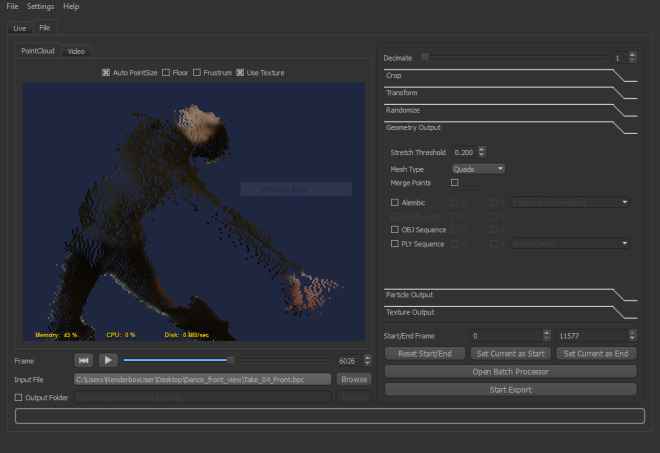Check the Merge Points box

(x=455, y=183)
